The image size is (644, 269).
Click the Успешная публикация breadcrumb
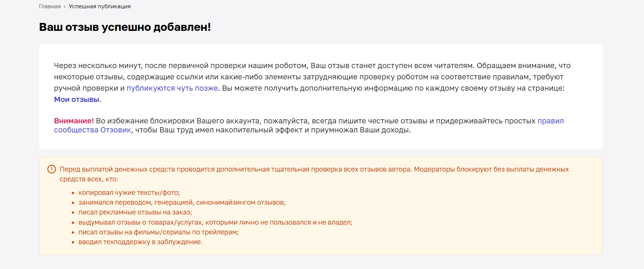pyautogui.click(x=100, y=6)
